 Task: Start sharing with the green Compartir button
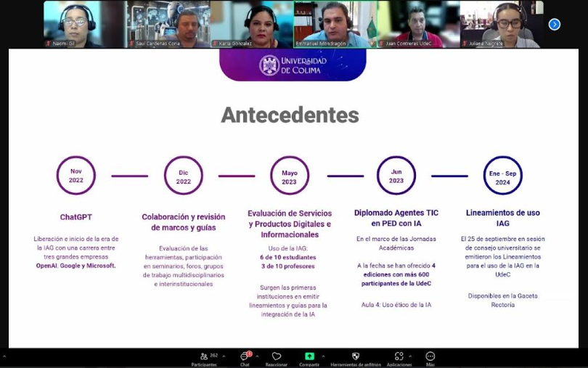pyautogui.click(x=309, y=356)
